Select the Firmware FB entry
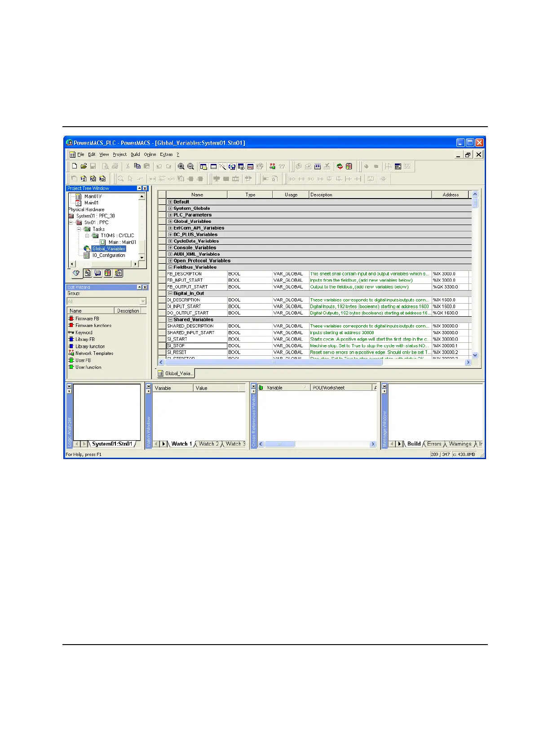 pos(87,318)
